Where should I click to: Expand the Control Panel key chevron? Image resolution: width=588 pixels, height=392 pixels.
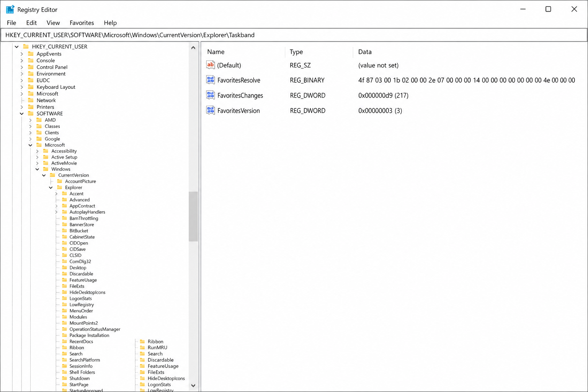(x=22, y=67)
